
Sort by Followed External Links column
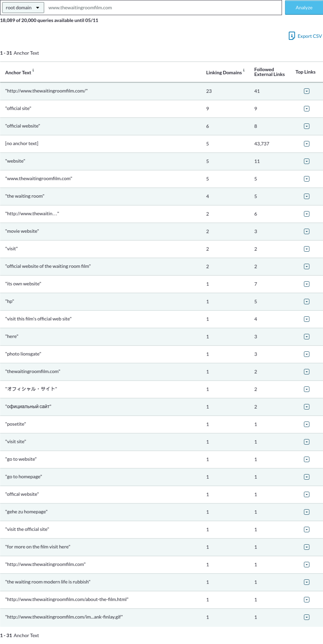tap(269, 72)
